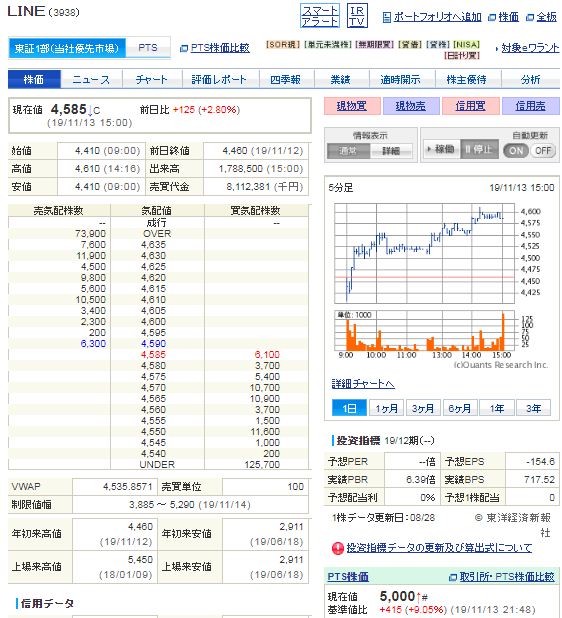Switch to the ニュース tab
The height and width of the screenshot is (618, 562).
(x=91, y=80)
